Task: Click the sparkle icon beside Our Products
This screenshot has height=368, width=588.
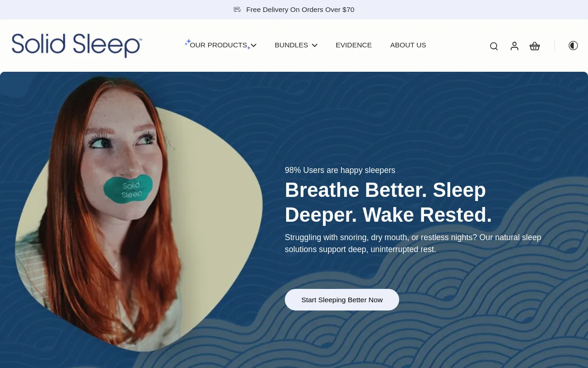Action: [x=188, y=42]
